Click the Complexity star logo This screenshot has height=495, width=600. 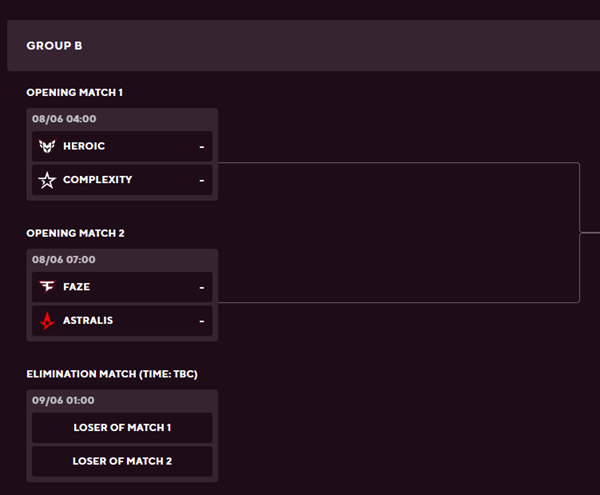47,180
